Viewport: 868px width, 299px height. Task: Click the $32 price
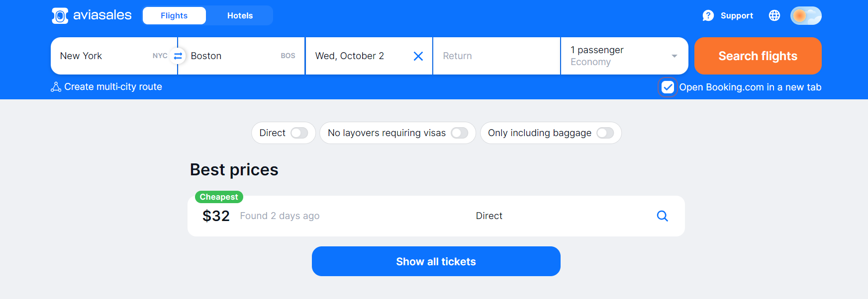(216, 216)
